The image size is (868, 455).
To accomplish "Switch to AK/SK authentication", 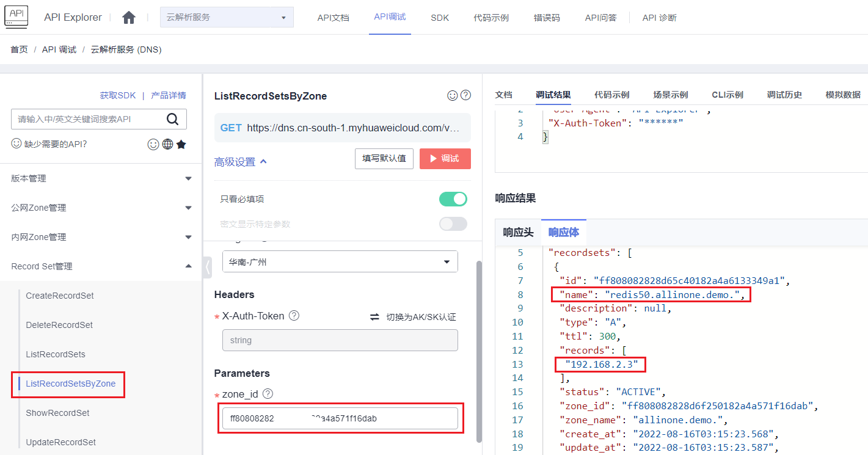I will (414, 317).
